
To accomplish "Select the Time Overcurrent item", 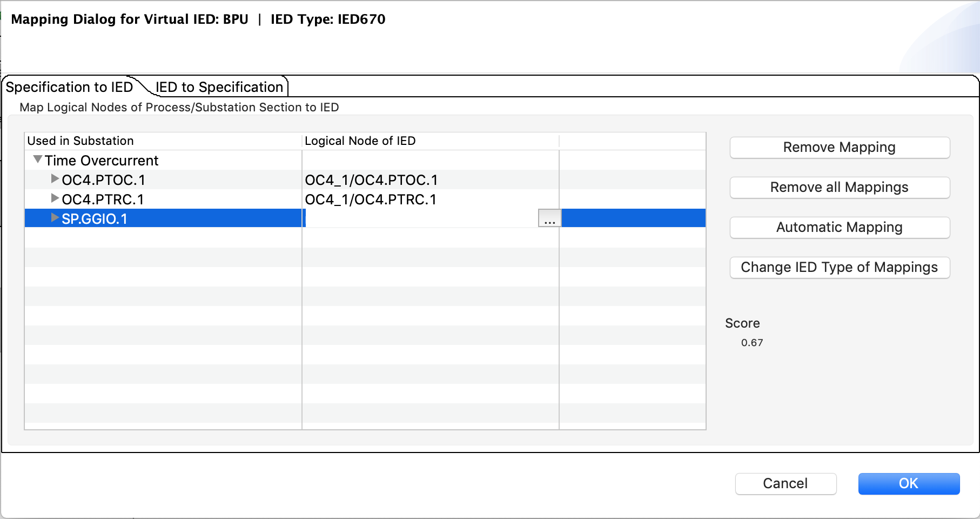I will [x=102, y=161].
